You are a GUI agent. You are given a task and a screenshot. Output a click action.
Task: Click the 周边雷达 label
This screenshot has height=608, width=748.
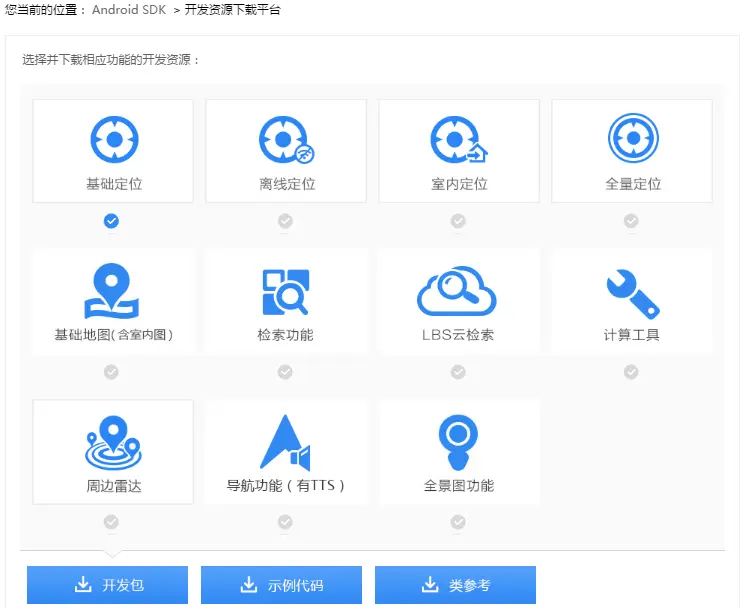pyautogui.click(x=114, y=486)
